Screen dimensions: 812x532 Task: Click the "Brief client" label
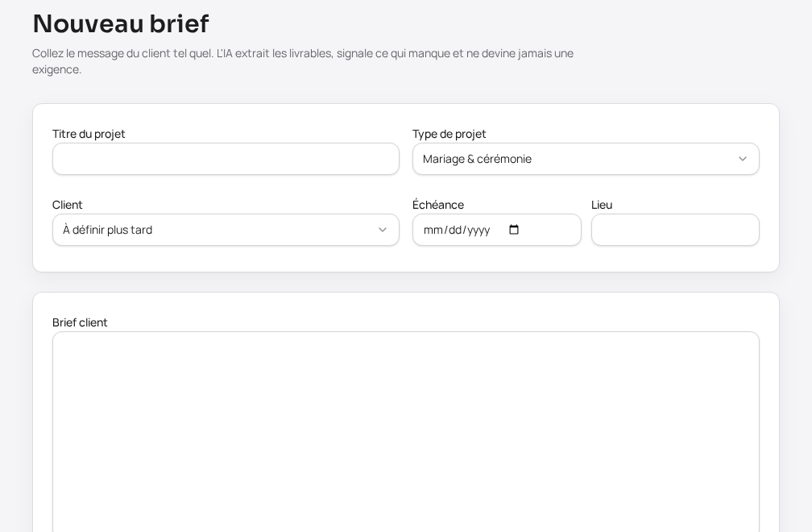click(x=80, y=322)
